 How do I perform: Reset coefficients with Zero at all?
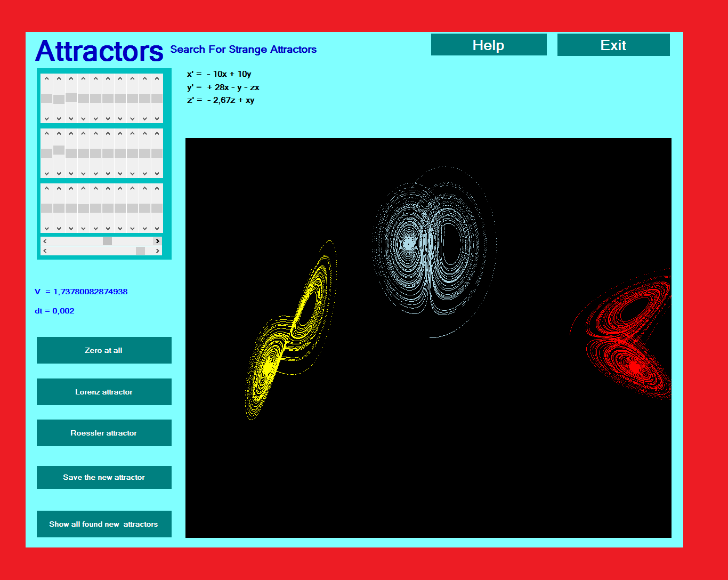[104, 350]
